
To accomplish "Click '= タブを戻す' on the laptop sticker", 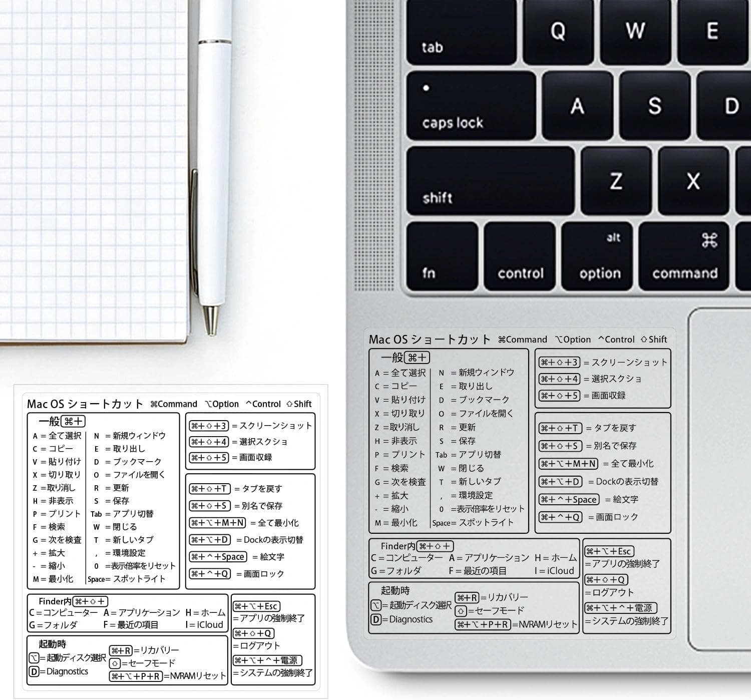I will [x=611, y=428].
